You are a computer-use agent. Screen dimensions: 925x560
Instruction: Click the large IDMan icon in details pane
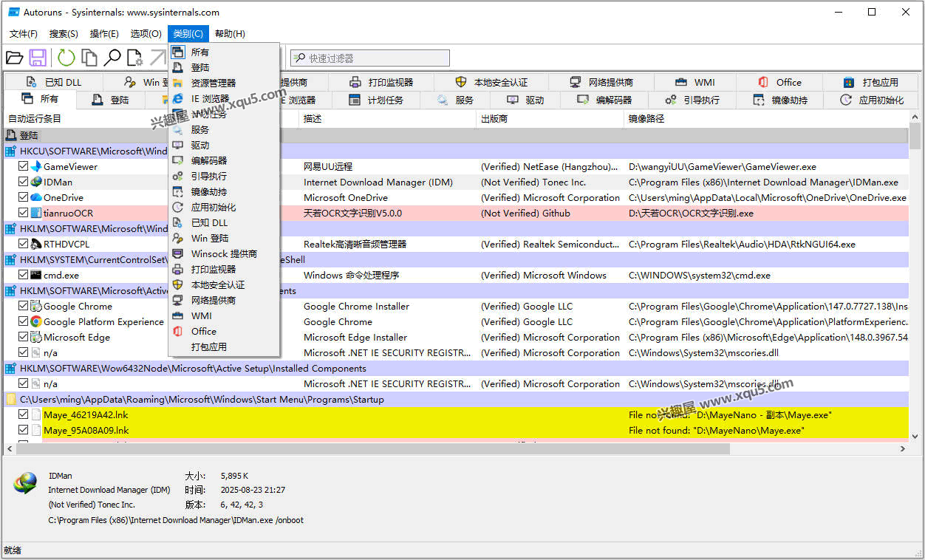(26, 484)
